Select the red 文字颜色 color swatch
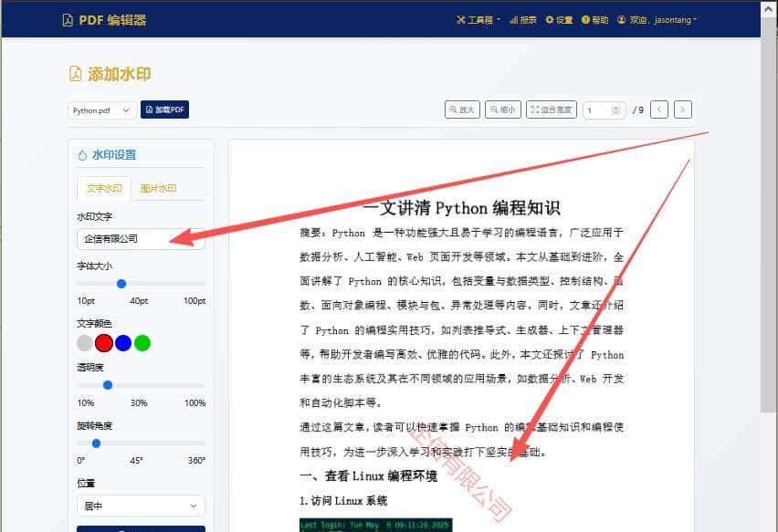778x532 pixels. click(102, 343)
